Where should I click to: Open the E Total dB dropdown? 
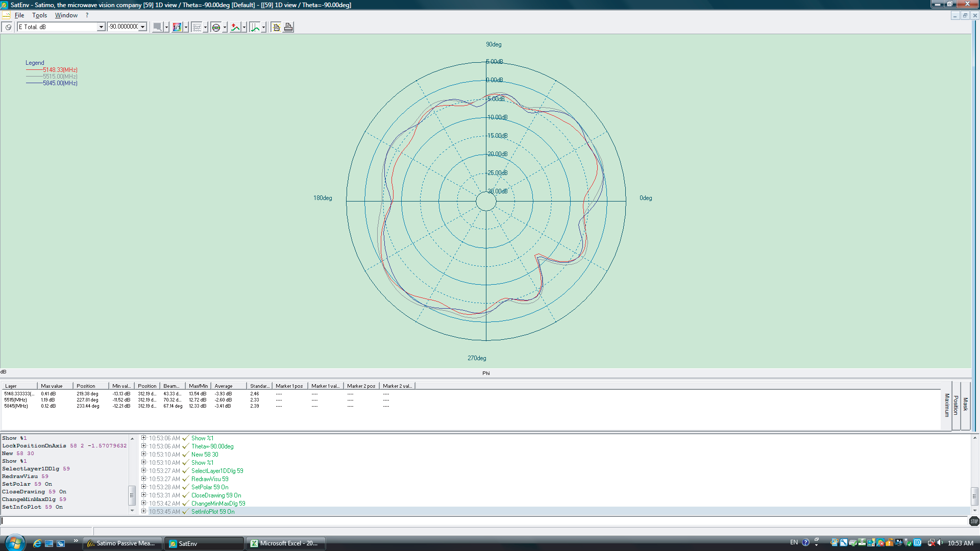click(x=101, y=27)
